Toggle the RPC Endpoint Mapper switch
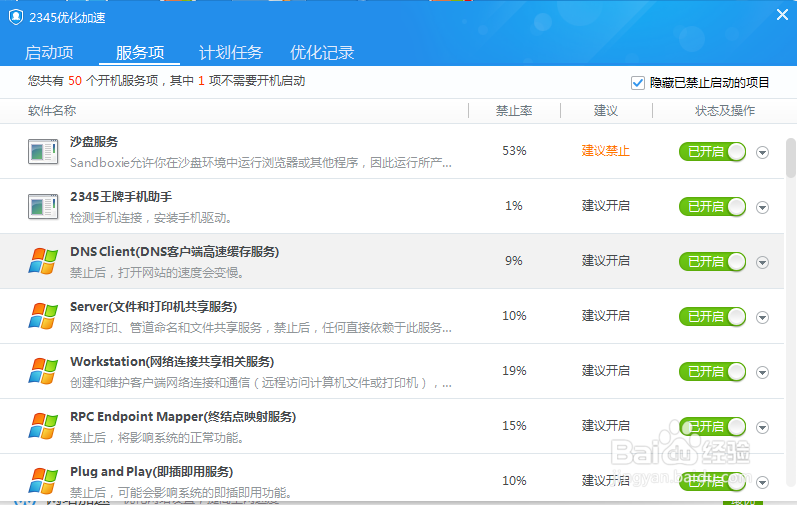Viewport: 797px width, 505px height. pyautogui.click(x=712, y=426)
